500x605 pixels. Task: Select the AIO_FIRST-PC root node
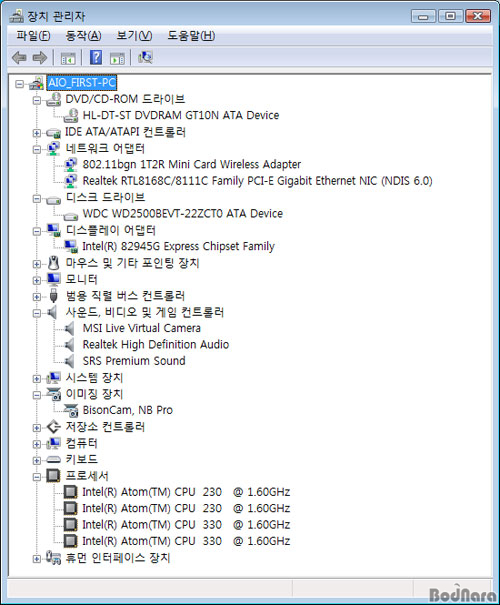pyautogui.click(x=81, y=83)
